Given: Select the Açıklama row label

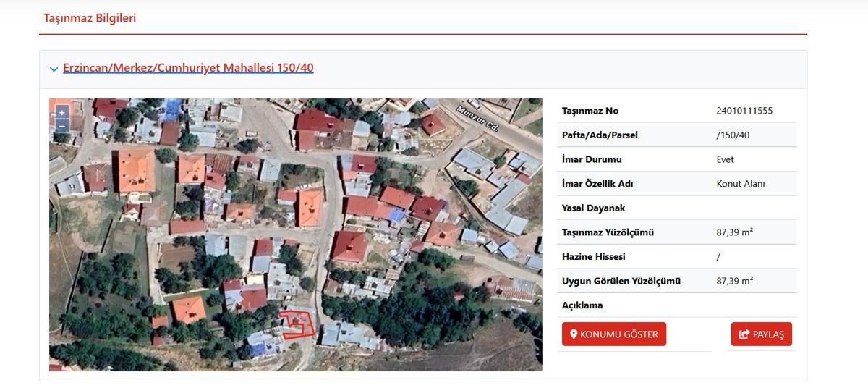Looking at the screenshot, I should coord(582,305).
